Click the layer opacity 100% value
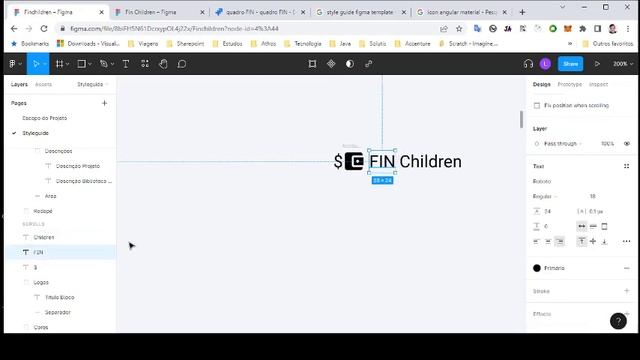 [x=607, y=144]
